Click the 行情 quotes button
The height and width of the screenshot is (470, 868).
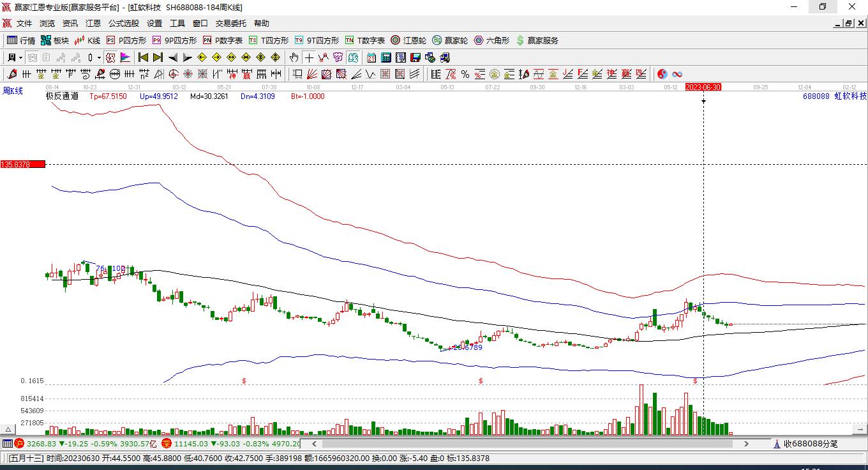21,40
